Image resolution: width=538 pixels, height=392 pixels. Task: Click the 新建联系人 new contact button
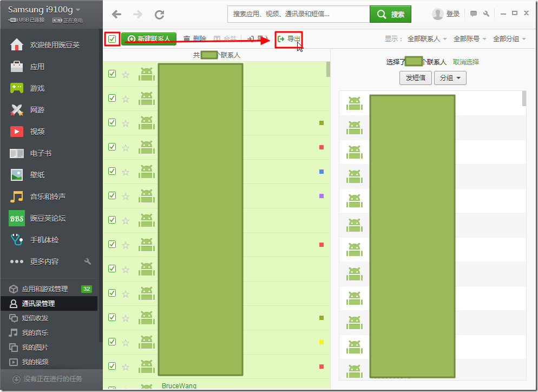[x=149, y=39]
